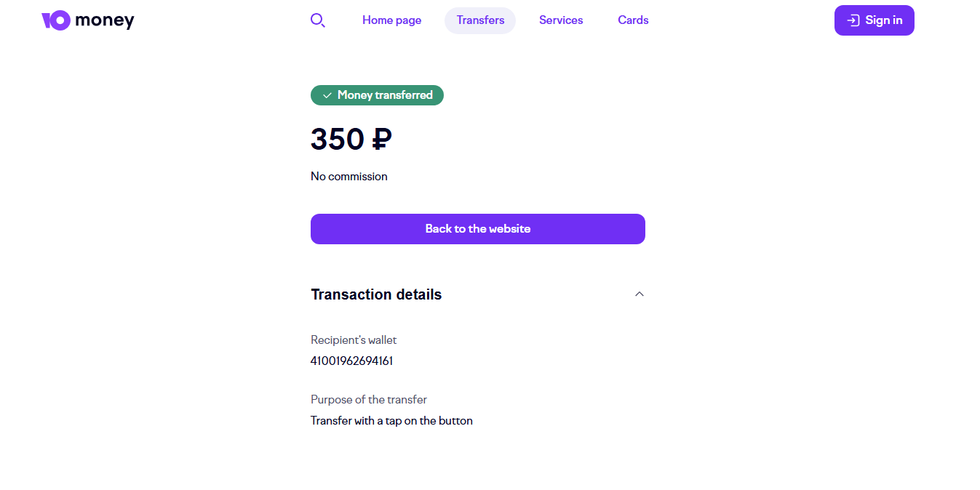The image size is (980, 490).
Task: Navigate to the Cards section
Action: click(633, 20)
